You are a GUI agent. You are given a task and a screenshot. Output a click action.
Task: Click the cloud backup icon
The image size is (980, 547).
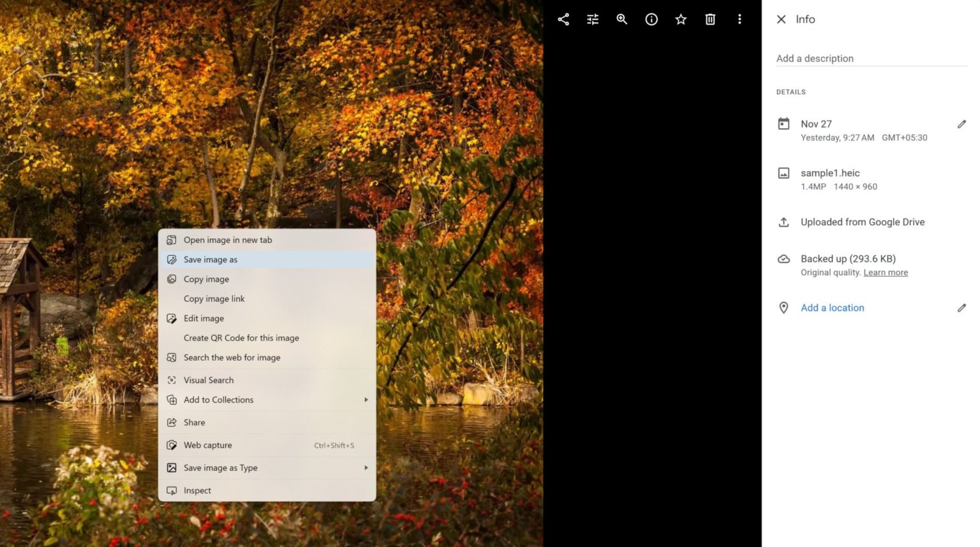tap(783, 259)
